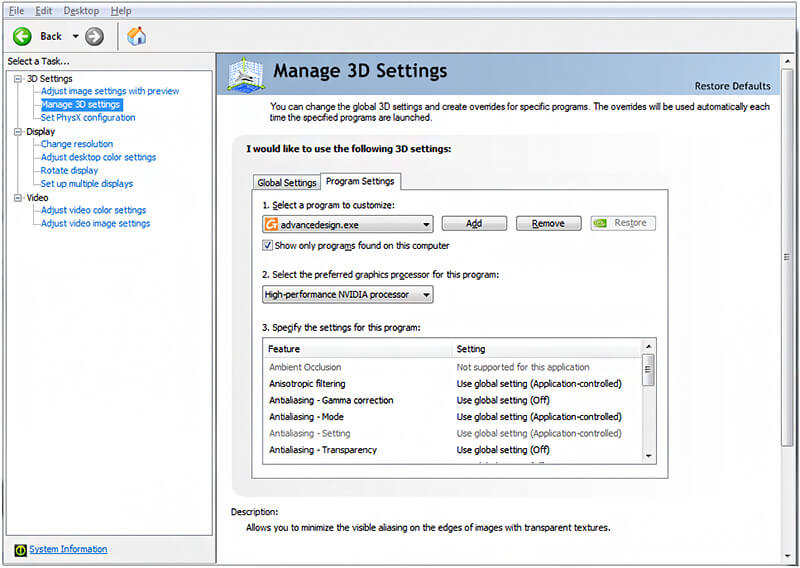This screenshot has height=568, width=800.
Task: Open the Help menu
Action: coord(121,11)
